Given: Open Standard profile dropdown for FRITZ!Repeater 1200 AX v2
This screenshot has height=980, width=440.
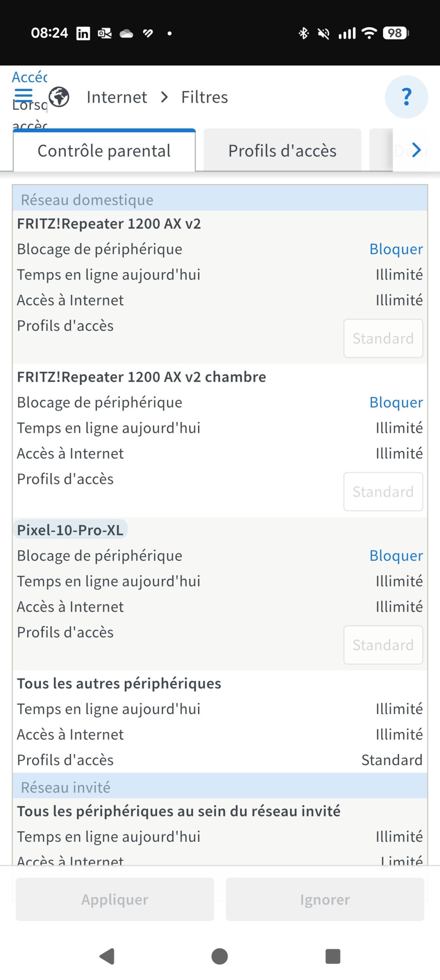Looking at the screenshot, I should (383, 338).
